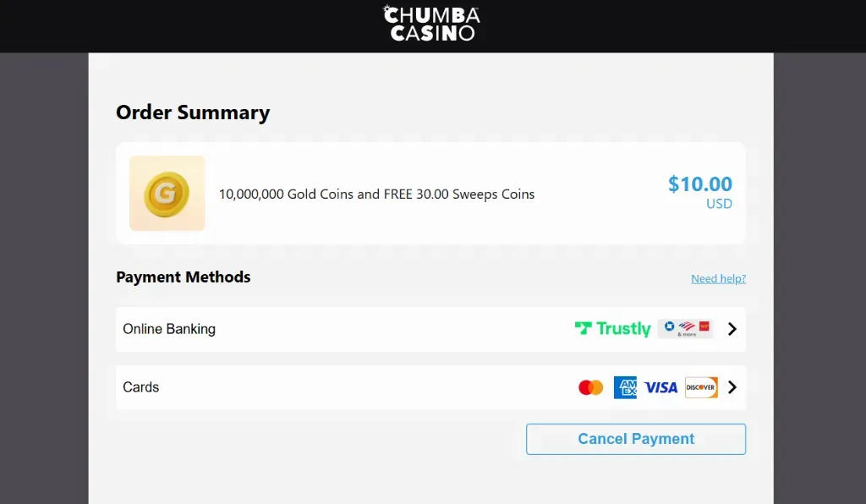
Task: Select the VISA card icon
Action: pos(660,386)
